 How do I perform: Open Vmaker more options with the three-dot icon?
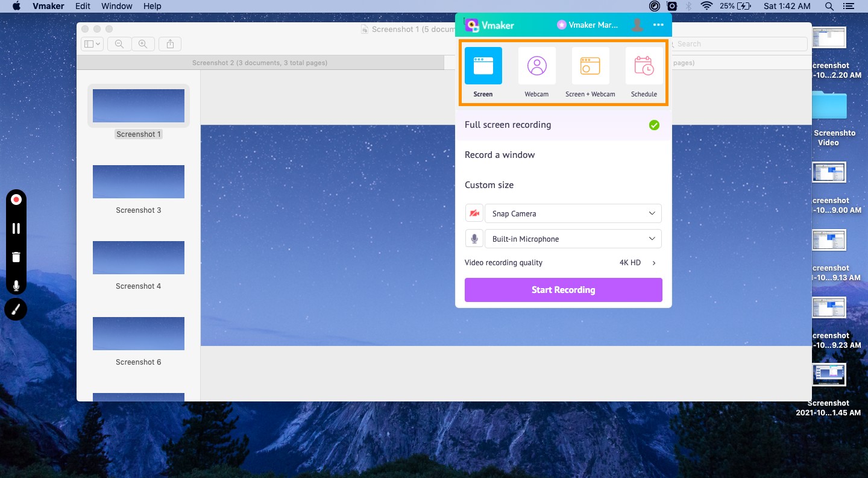(659, 25)
